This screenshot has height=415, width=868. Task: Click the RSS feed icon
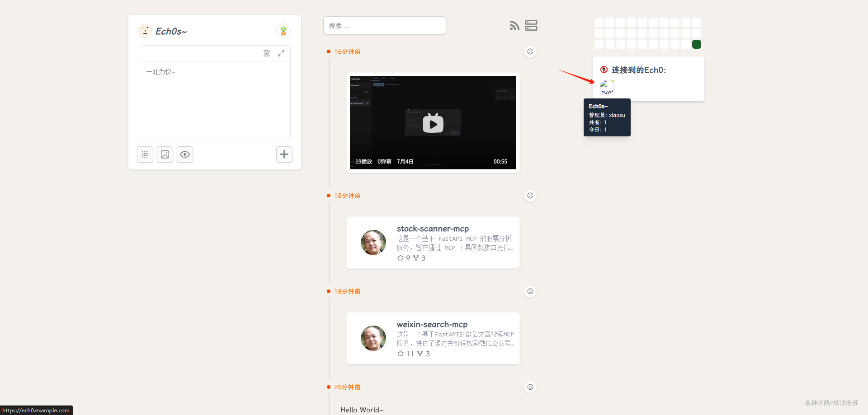pos(514,26)
